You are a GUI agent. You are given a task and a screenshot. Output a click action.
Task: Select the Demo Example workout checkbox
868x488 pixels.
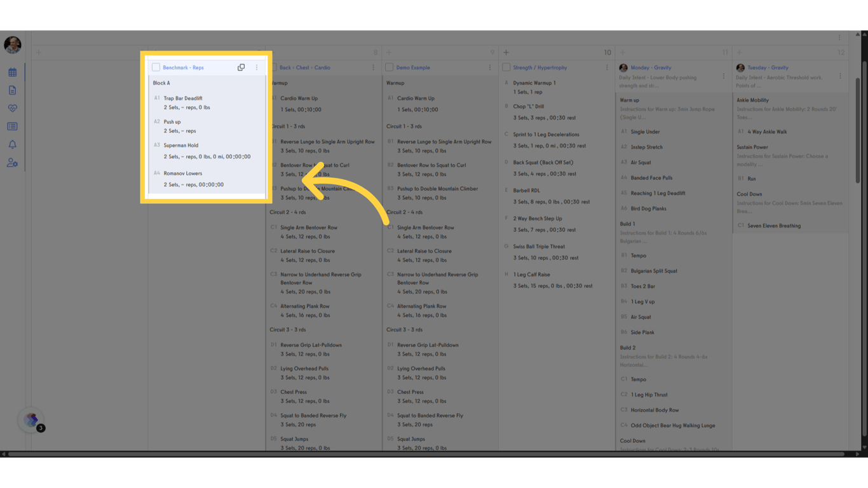pos(390,67)
